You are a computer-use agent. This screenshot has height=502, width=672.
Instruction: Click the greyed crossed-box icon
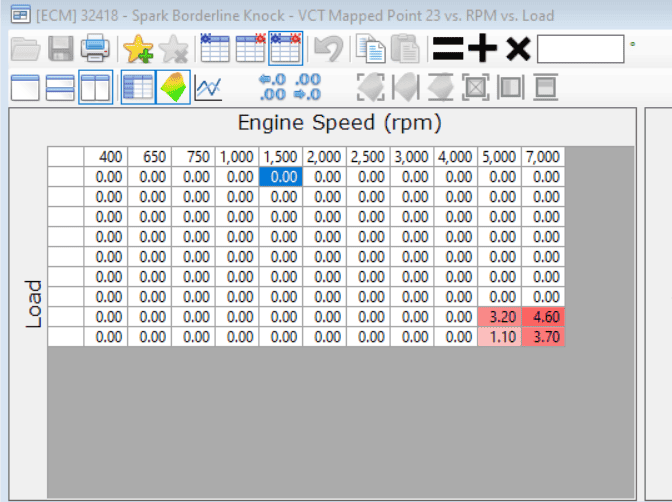pos(476,87)
